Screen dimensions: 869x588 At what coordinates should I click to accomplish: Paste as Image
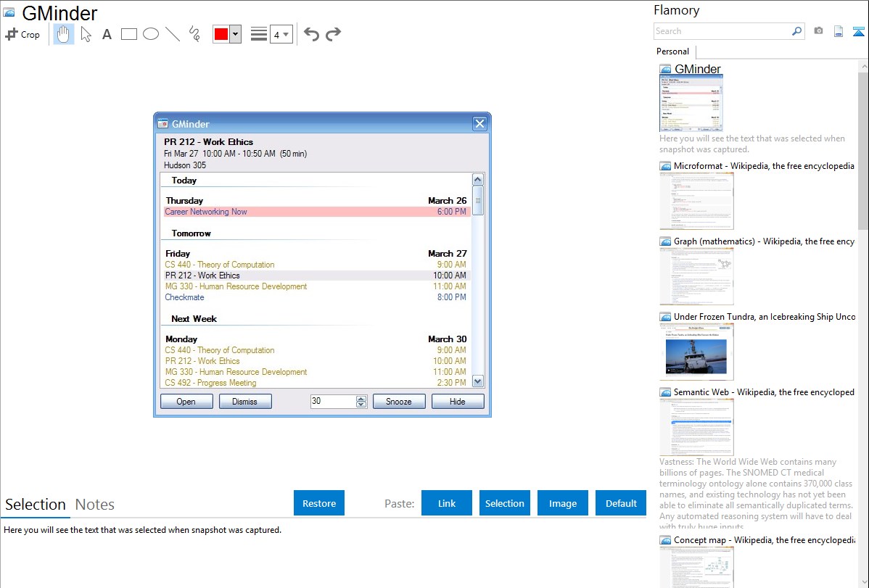[562, 502]
